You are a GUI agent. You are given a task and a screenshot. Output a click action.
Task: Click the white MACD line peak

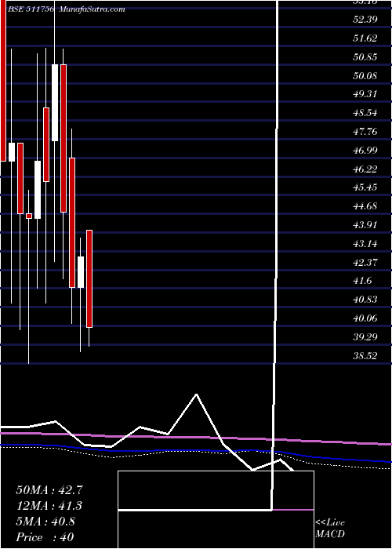tap(196, 394)
